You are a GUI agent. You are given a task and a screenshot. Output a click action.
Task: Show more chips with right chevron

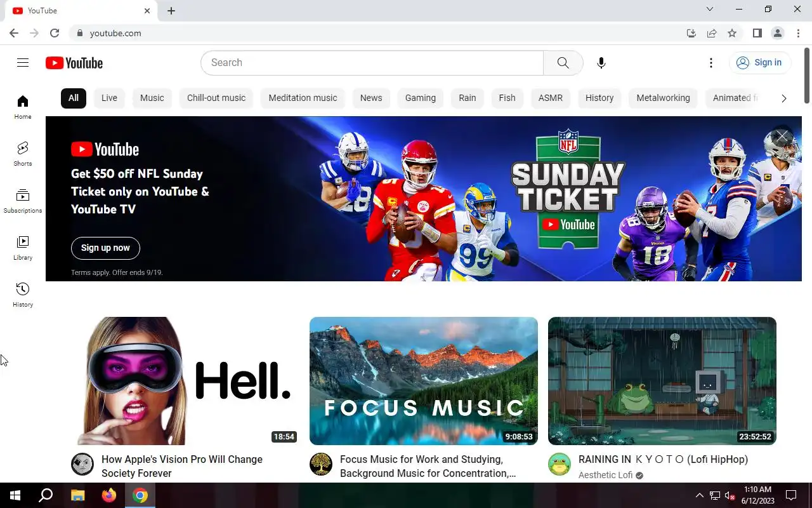pyautogui.click(x=784, y=98)
